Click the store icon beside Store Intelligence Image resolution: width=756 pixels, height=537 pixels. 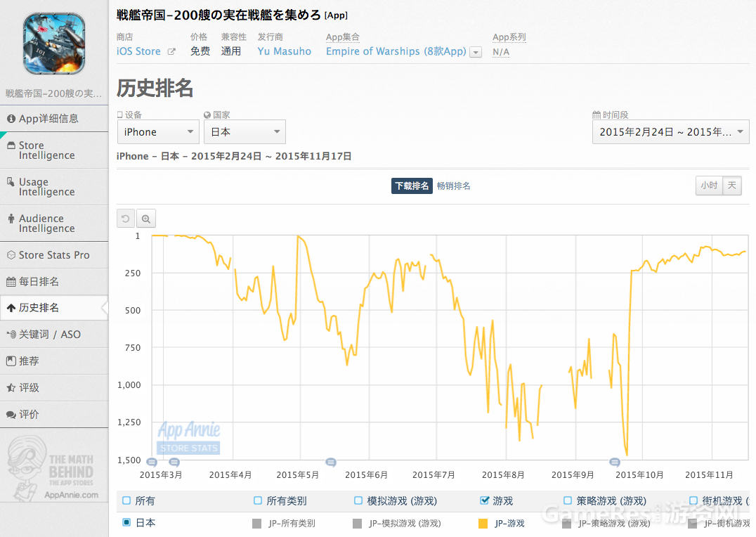[x=11, y=145]
